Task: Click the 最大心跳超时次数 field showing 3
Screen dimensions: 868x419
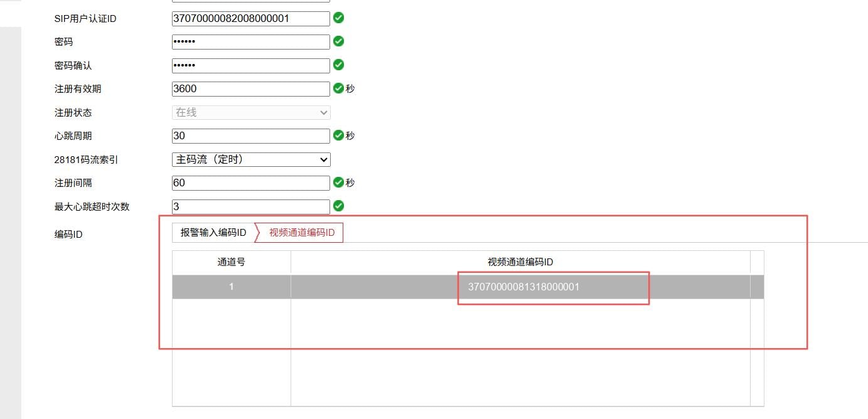Action: pyautogui.click(x=250, y=206)
